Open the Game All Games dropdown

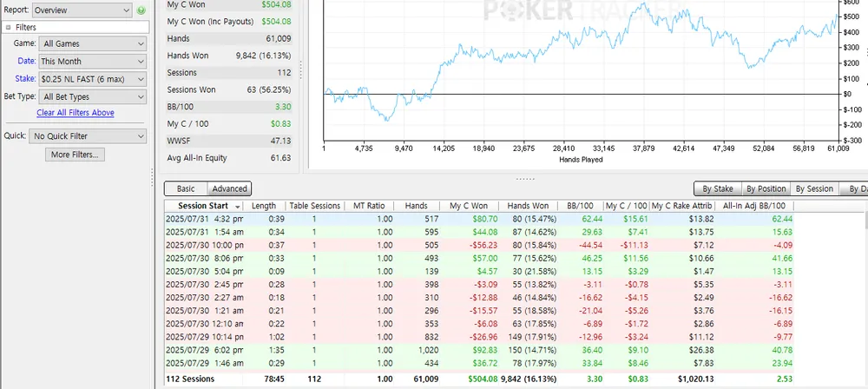(93, 43)
